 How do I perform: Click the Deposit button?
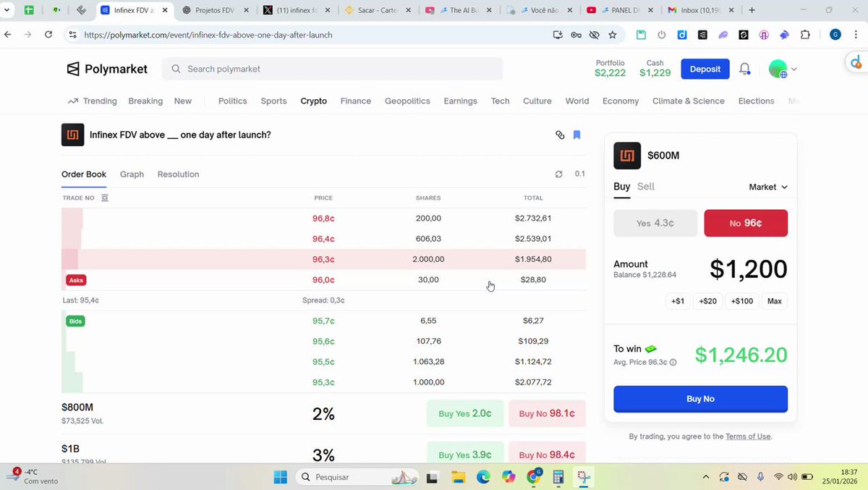[x=705, y=69]
